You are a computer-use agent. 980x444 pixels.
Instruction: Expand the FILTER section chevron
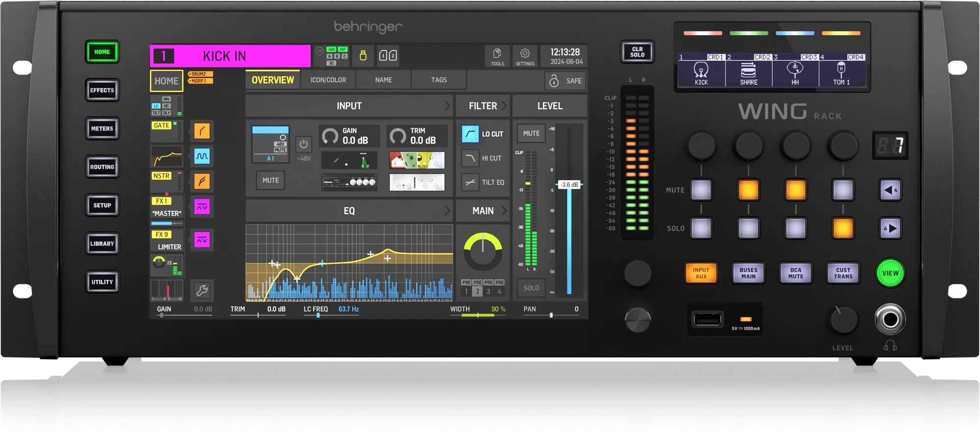pyautogui.click(x=504, y=105)
